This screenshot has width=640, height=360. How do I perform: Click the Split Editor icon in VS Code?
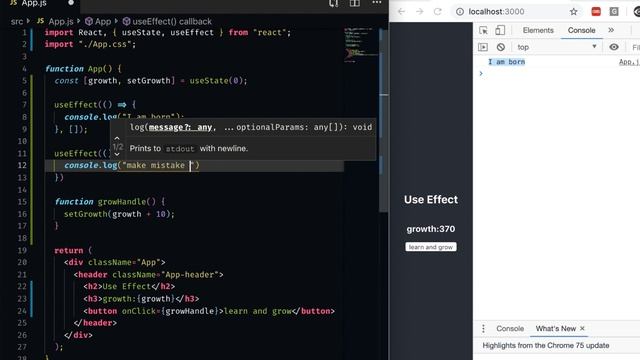point(355,3)
